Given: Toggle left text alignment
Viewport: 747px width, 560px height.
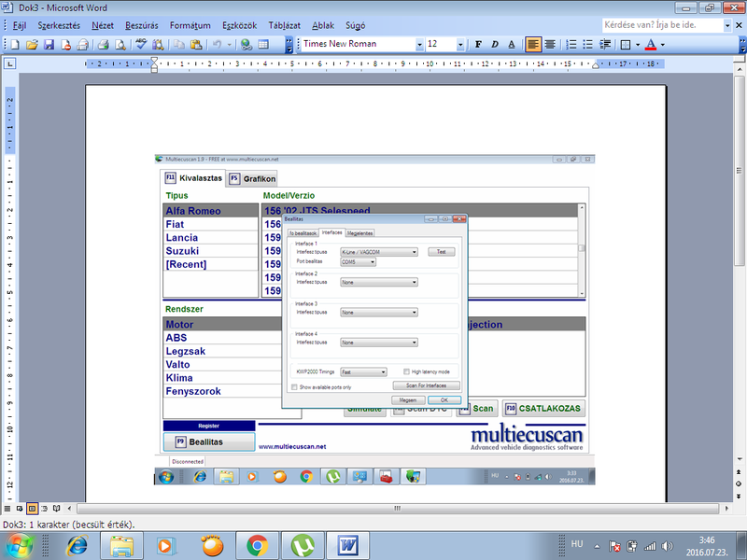Looking at the screenshot, I should point(533,45).
